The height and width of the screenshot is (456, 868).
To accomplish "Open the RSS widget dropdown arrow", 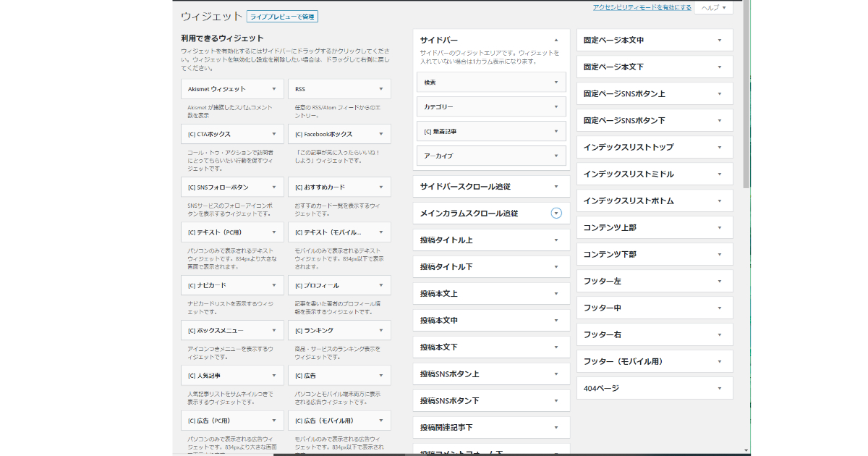I will 381,89.
